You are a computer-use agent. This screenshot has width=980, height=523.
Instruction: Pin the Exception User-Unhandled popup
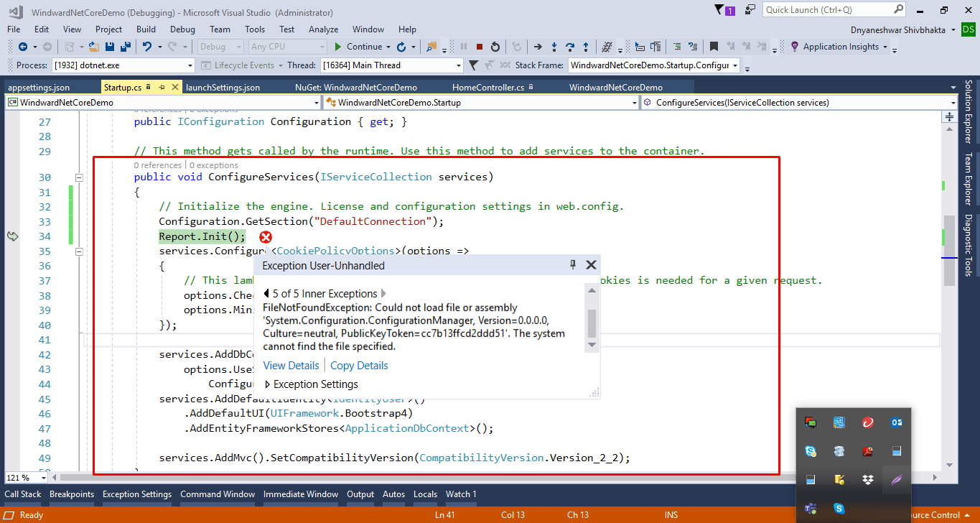click(572, 265)
